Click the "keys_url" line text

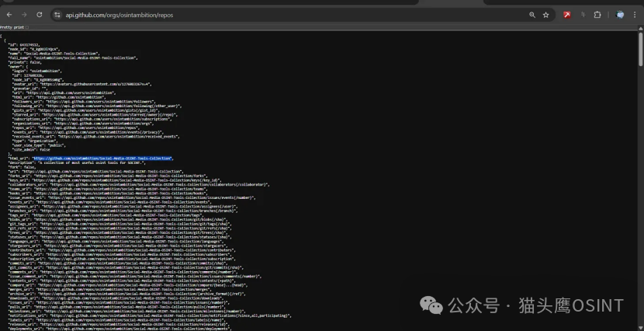point(115,180)
